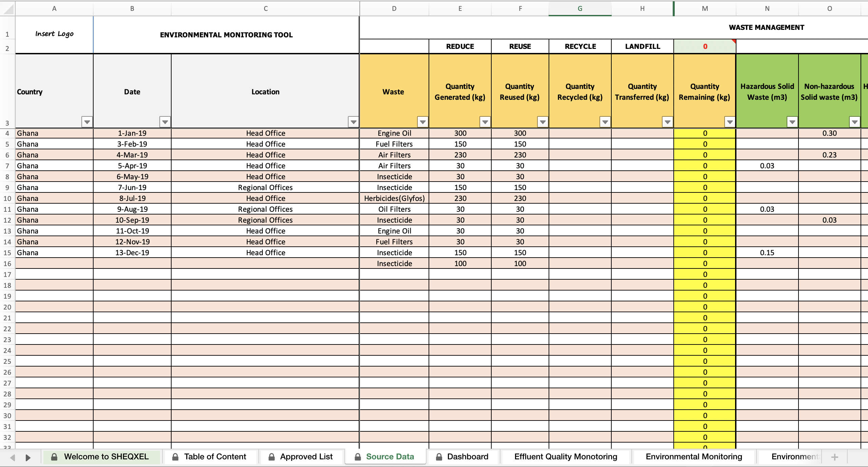Screen dimensions: 868x467
Task: Open the Effluent Quality Monotoring sheet tab
Action: (566, 457)
